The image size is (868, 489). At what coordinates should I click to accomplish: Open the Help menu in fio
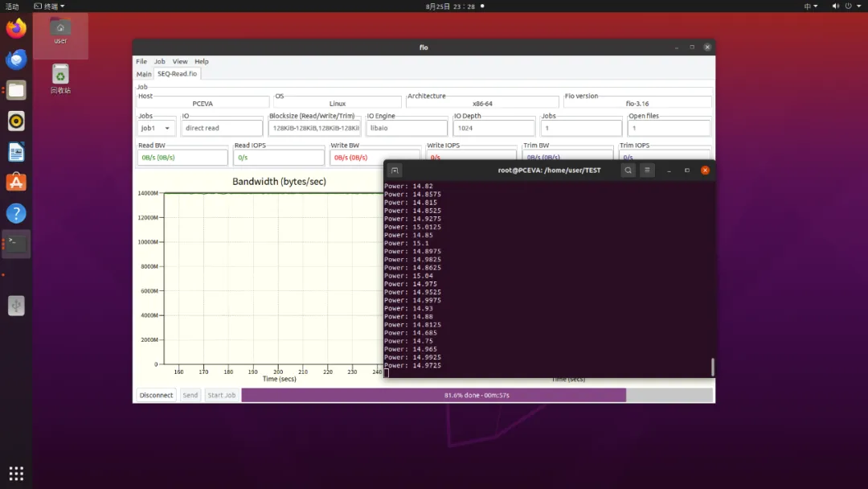[x=202, y=61]
